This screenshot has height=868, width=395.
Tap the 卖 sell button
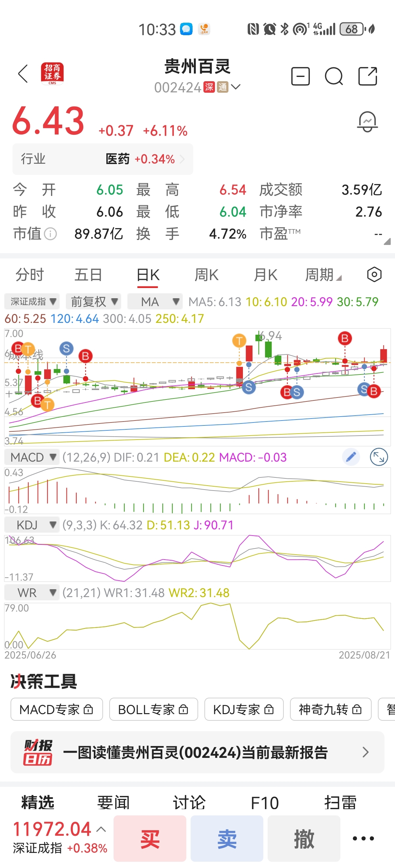tap(227, 838)
